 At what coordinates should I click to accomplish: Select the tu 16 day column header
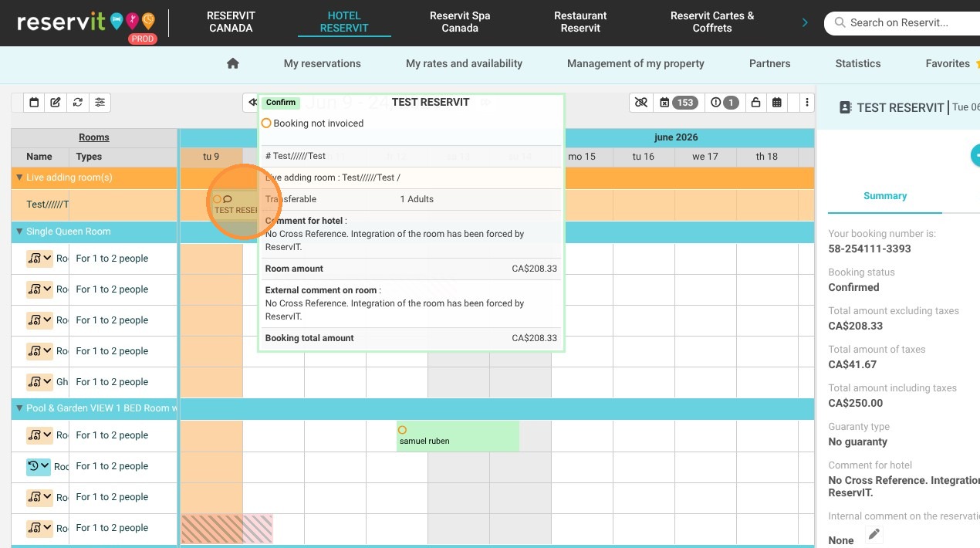pos(644,157)
